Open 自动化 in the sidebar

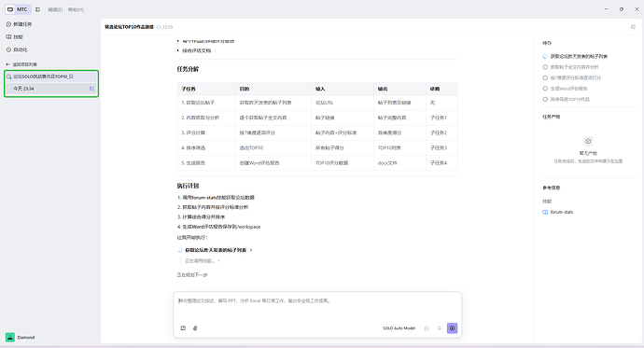[17, 49]
